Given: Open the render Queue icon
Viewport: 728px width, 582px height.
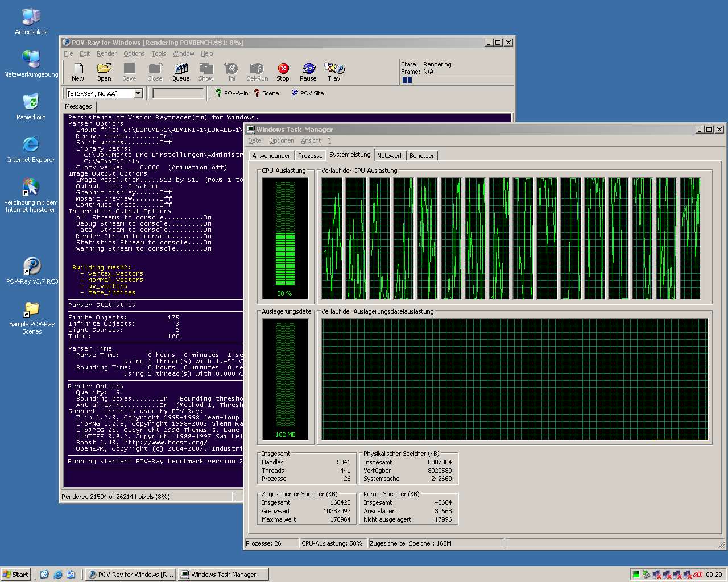Looking at the screenshot, I should point(180,72).
